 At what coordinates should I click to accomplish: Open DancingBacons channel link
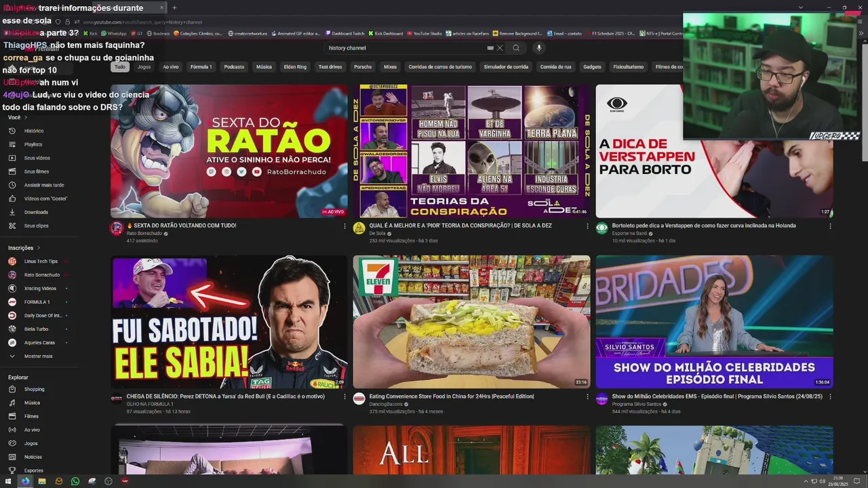click(386, 404)
